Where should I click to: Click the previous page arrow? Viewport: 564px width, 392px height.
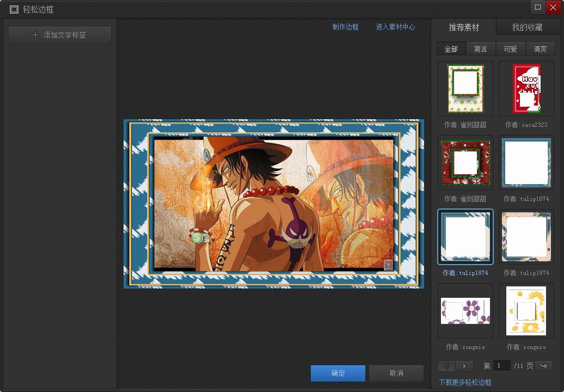[x=445, y=366]
